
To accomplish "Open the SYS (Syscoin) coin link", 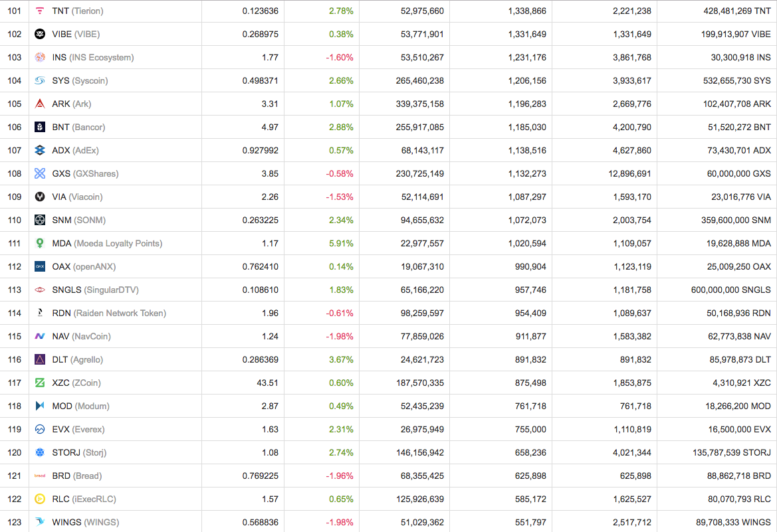I will click(x=80, y=81).
